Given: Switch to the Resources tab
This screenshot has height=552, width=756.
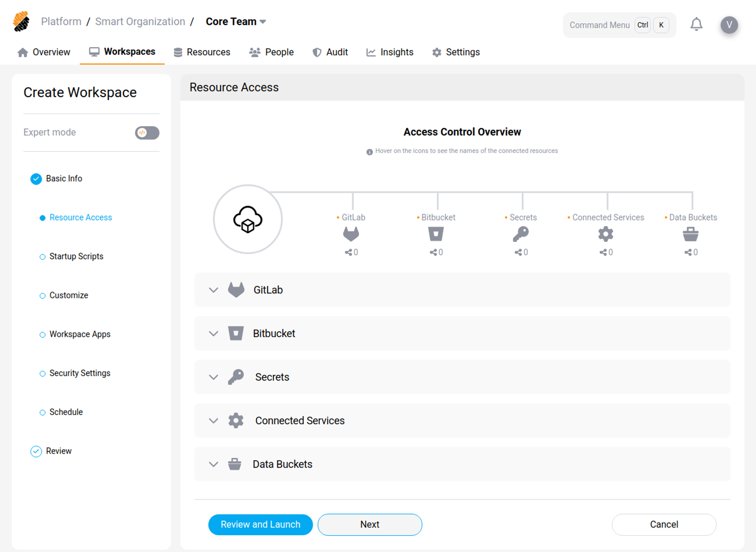Looking at the screenshot, I should [x=202, y=52].
